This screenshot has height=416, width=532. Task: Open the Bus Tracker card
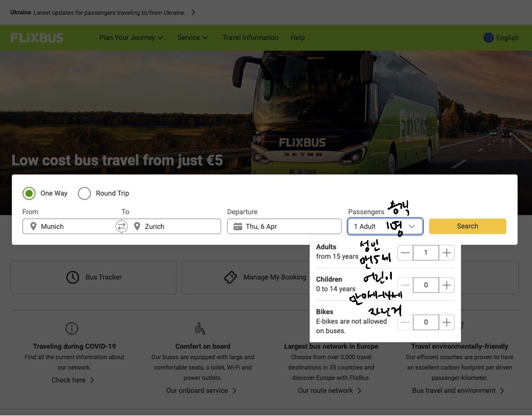[93, 277]
